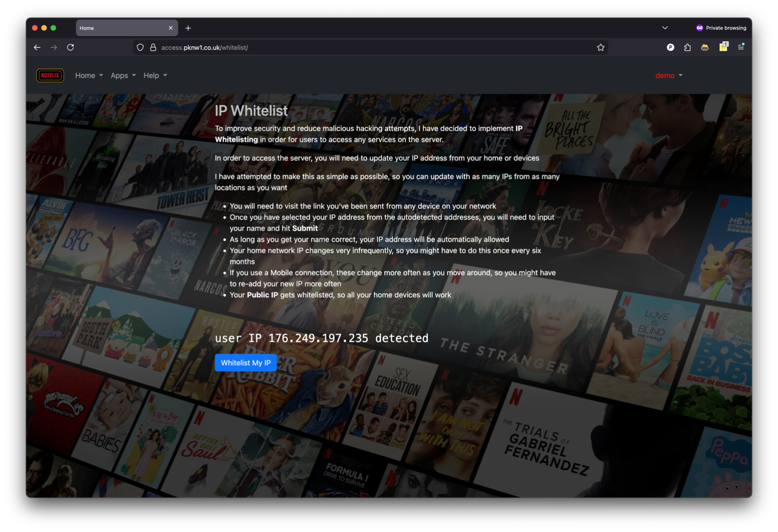Click the line 'In order to access the server'

pyautogui.click(x=377, y=158)
